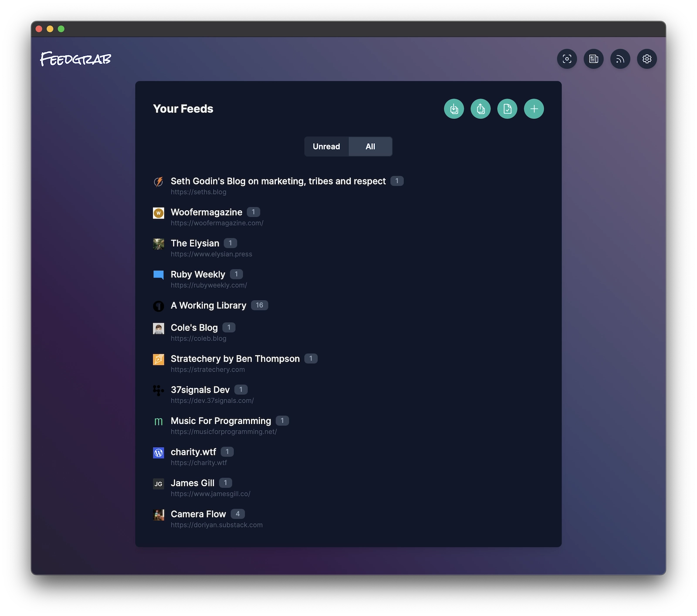Click the WordPress icon beside charity.wtf
This screenshot has width=697, height=616.
click(159, 453)
